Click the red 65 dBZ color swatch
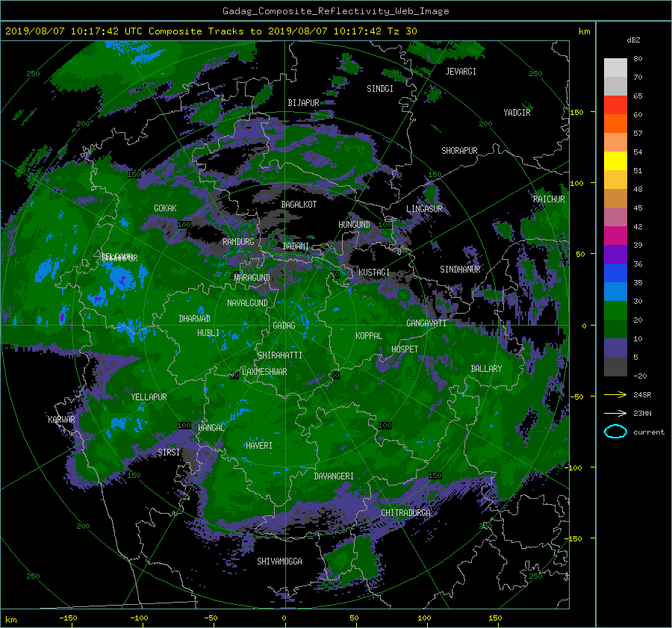This screenshot has height=628, width=672. coord(615,105)
